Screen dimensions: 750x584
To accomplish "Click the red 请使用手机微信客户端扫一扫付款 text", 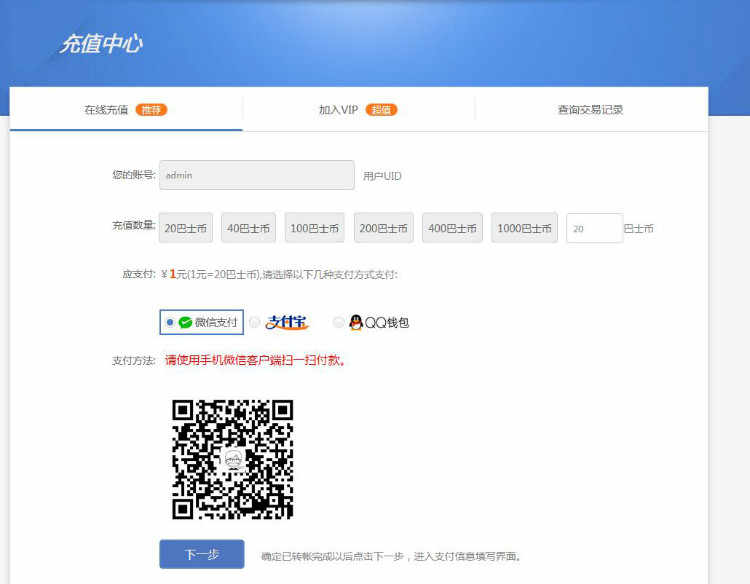I will coord(255,360).
